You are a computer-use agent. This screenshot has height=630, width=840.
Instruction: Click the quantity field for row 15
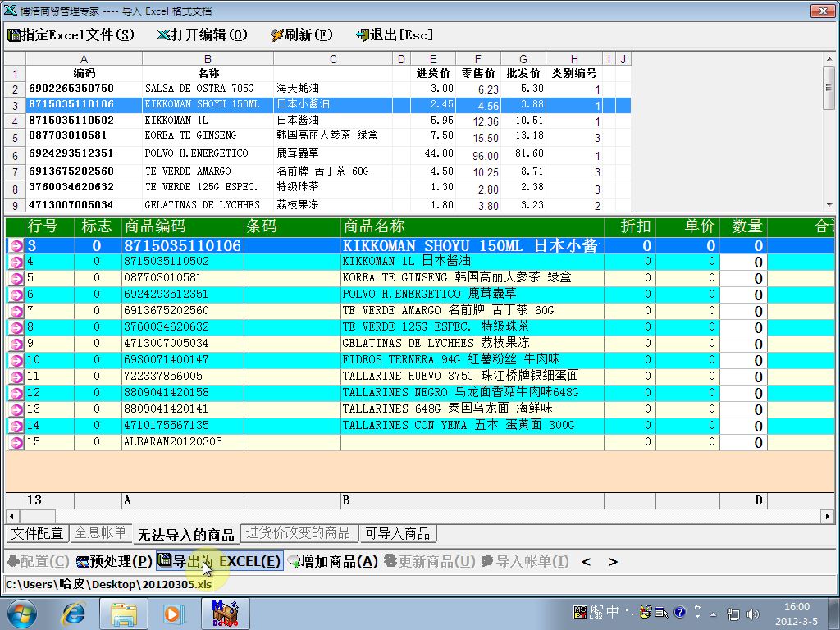pos(743,442)
